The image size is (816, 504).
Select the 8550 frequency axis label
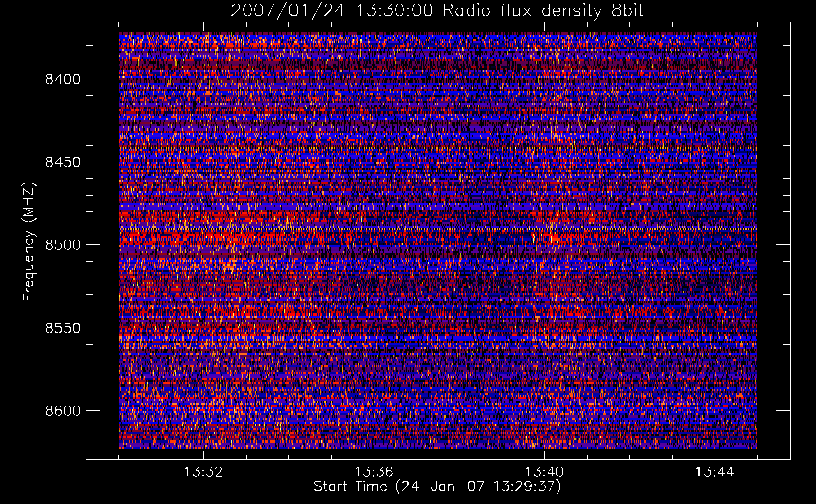tap(63, 328)
